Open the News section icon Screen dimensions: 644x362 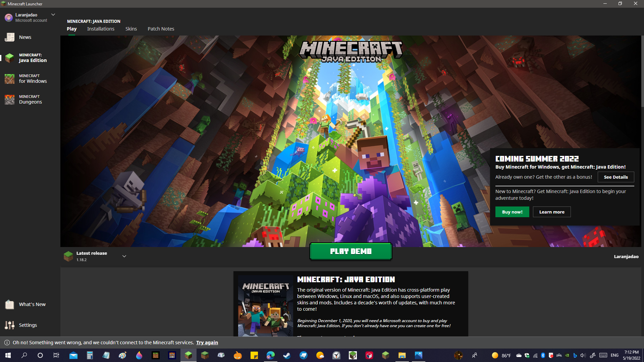(9, 37)
